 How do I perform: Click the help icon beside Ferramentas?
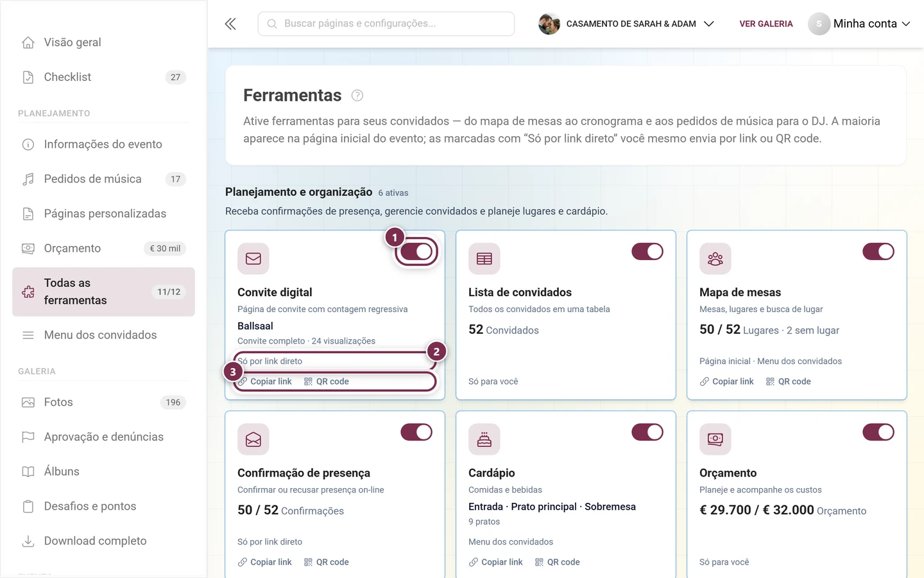pos(357,96)
